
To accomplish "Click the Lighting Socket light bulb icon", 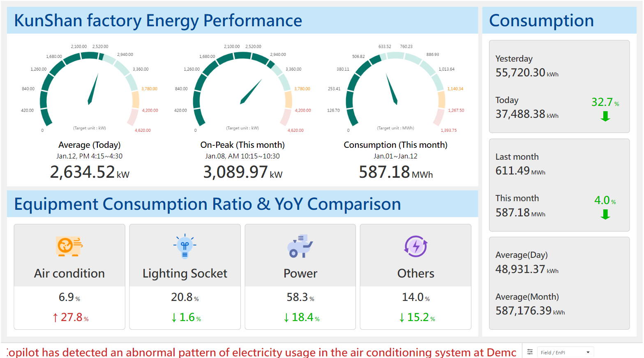I will [x=185, y=246].
